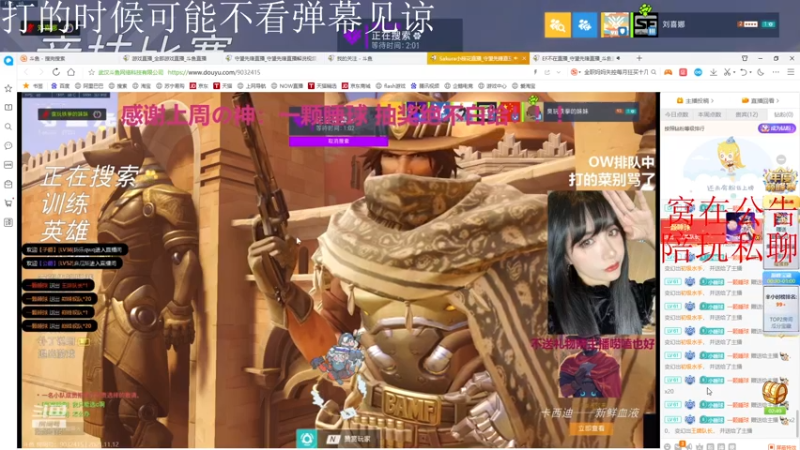Screen dimensions: 800x450
Task: Open a new browser tab with plus button
Action: coord(639,58)
